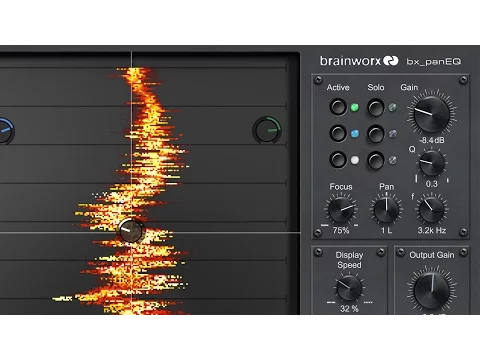The image size is (480, 360).
Task: Click the Display Speed knob
Action: [x=349, y=288]
